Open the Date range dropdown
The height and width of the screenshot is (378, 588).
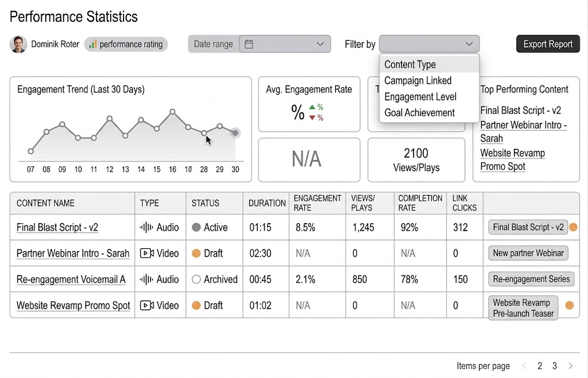tap(285, 44)
